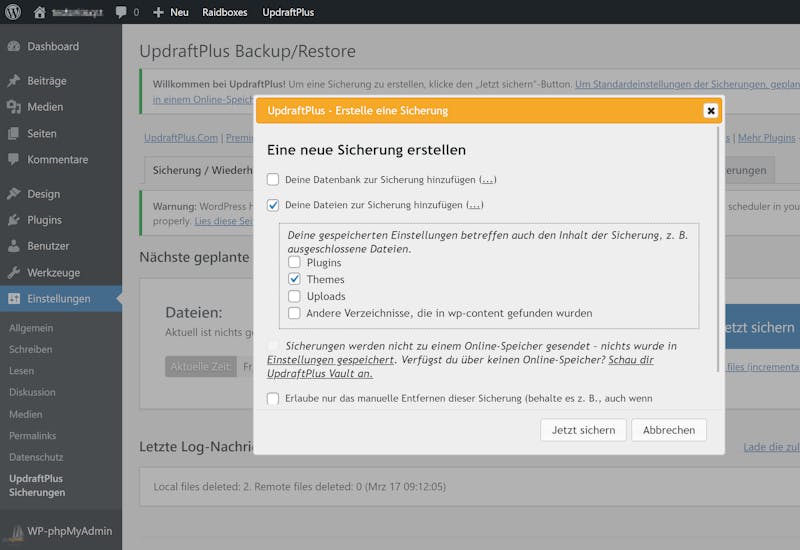This screenshot has height=550, width=800.
Task: Open Werkzeuge in sidebar
Action: point(54,272)
